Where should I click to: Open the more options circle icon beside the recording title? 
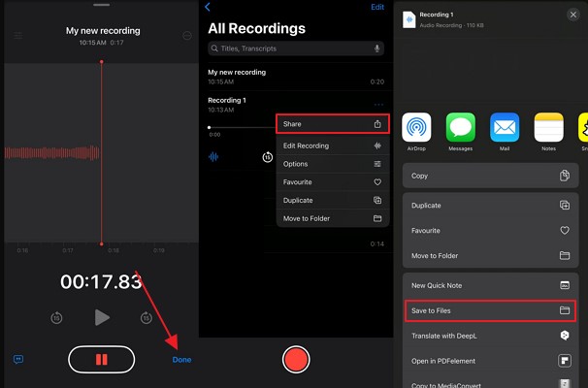tap(187, 36)
